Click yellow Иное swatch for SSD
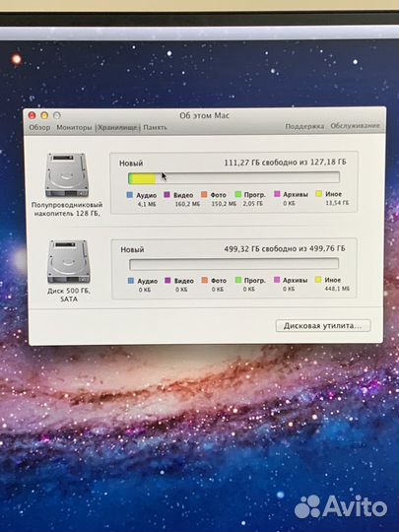Image resolution: width=399 pixels, height=532 pixels. [x=318, y=194]
